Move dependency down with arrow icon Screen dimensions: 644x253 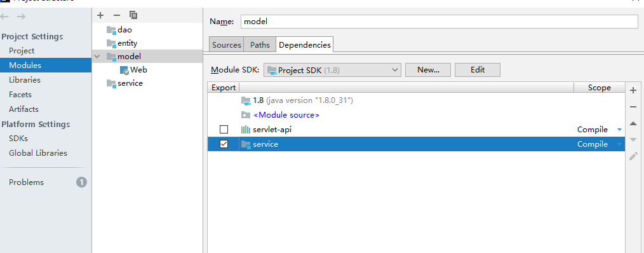pos(633,140)
